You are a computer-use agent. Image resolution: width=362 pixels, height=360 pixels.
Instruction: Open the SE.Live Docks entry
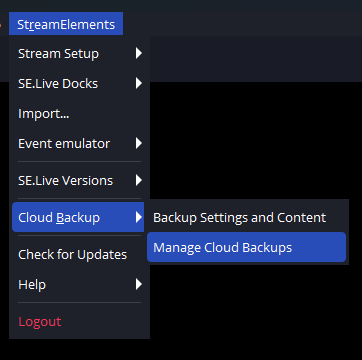[78, 84]
